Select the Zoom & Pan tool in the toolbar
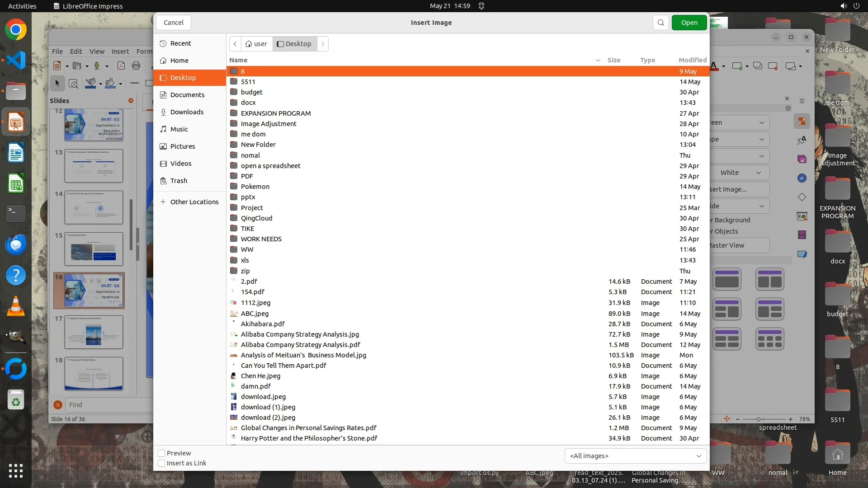 click(x=73, y=84)
